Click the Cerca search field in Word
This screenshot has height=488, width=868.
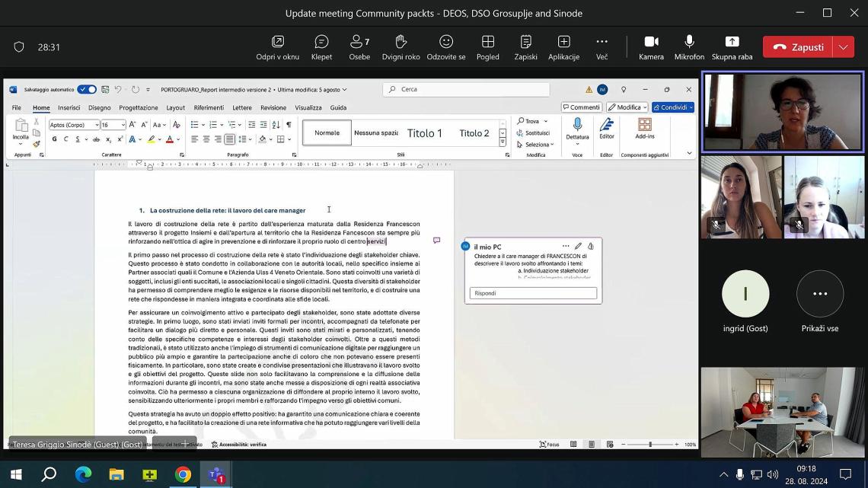[466, 89]
